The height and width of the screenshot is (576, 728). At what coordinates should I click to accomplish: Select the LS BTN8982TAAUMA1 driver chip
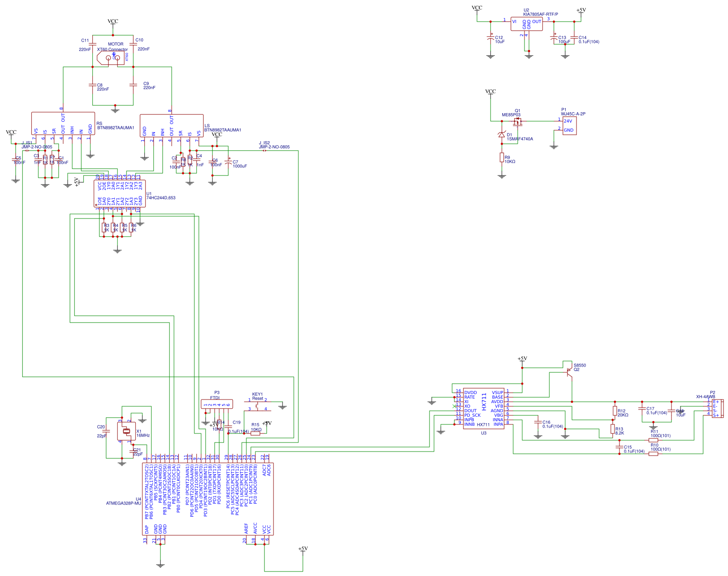[171, 126]
